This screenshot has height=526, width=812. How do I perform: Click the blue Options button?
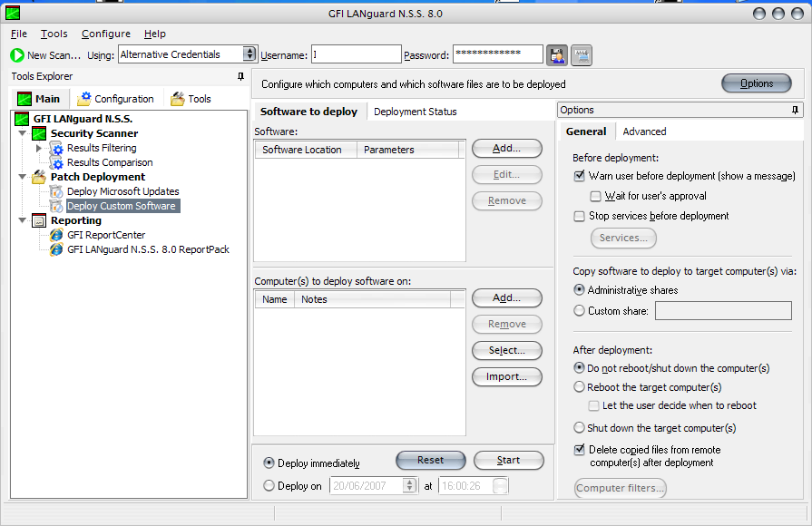tap(757, 83)
